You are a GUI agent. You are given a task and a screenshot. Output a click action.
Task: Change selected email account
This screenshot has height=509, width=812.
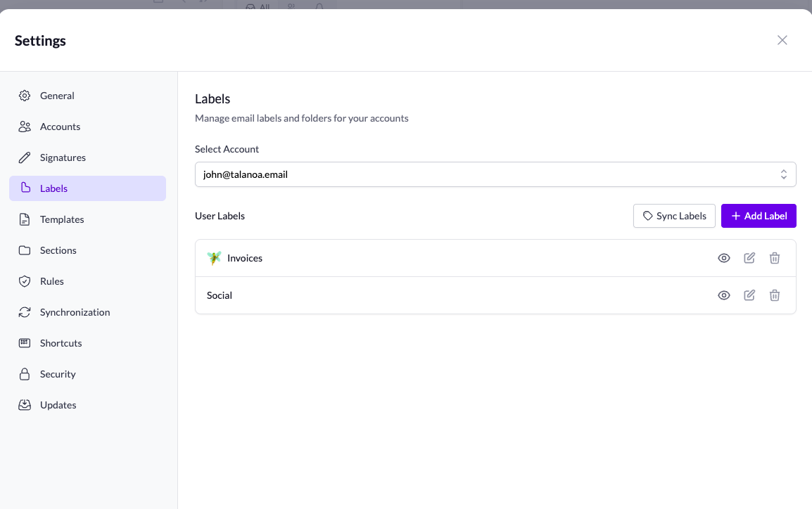click(495, 174)
